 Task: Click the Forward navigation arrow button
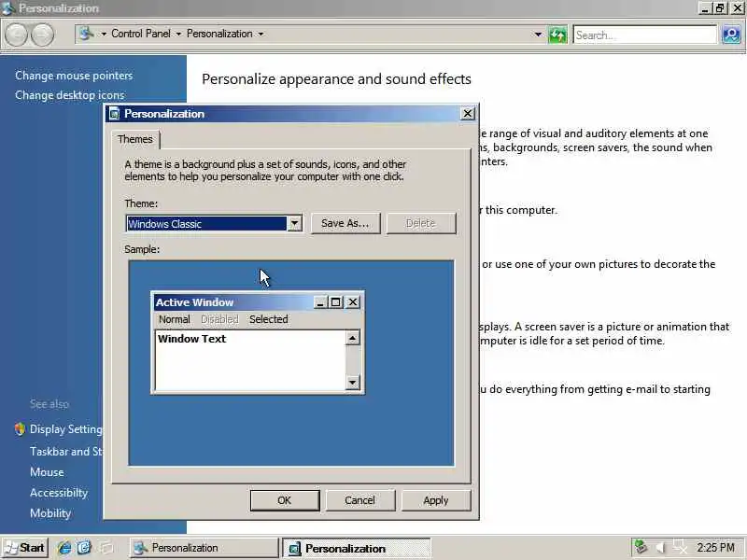click(42, 35)
